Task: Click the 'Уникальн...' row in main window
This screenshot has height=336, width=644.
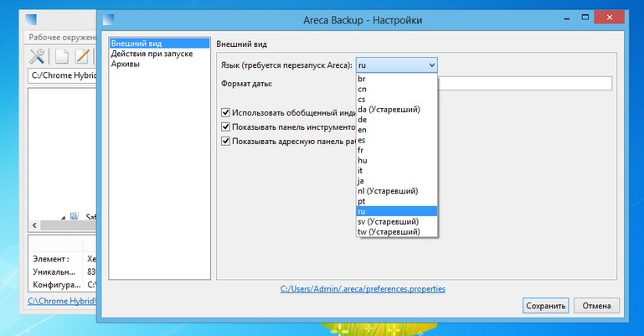Action: click(x=64, y=271)
